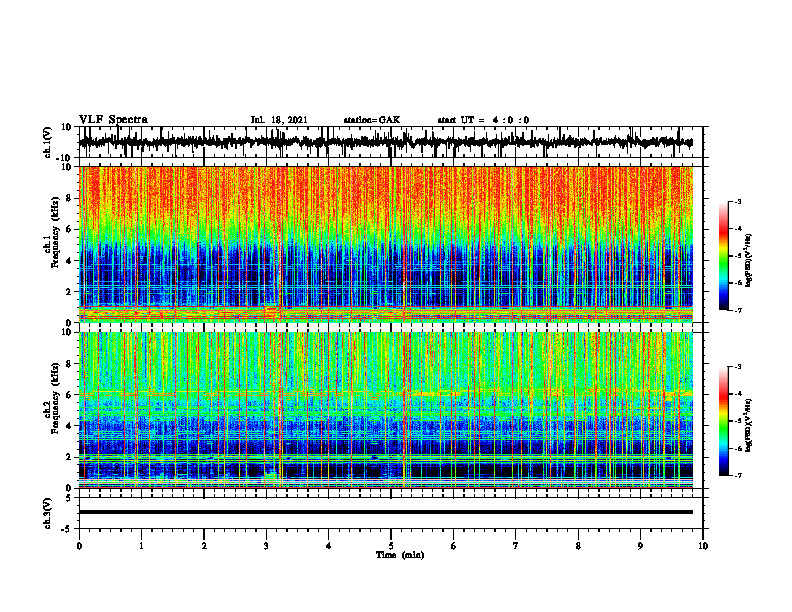Click time axis tick label "0"
This screenshot has height=612, width=792.
coord(79,546)
